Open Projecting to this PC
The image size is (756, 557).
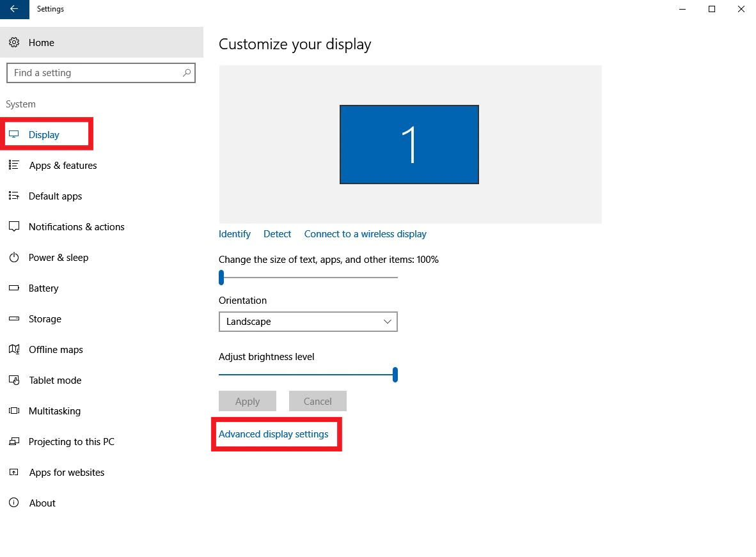(71, 442)
